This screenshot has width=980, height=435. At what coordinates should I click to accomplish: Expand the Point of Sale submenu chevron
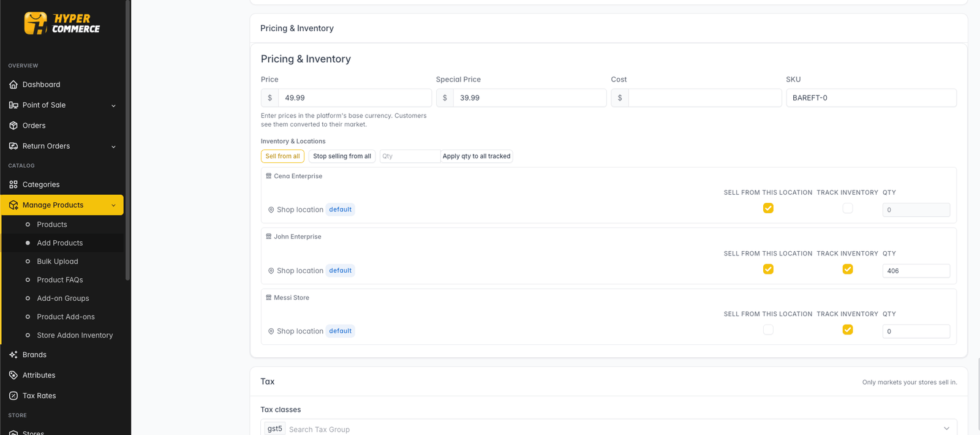click(113, 105)
